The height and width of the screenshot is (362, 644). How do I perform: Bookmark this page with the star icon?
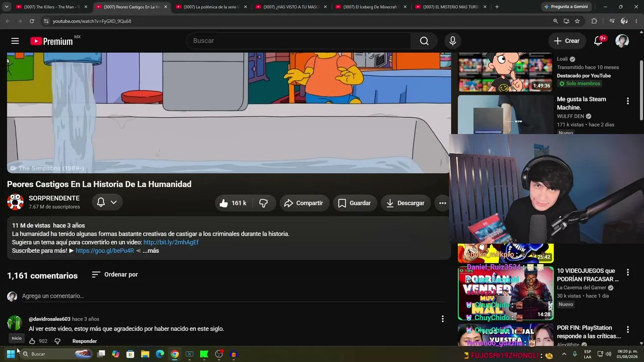tap(577, 21)
